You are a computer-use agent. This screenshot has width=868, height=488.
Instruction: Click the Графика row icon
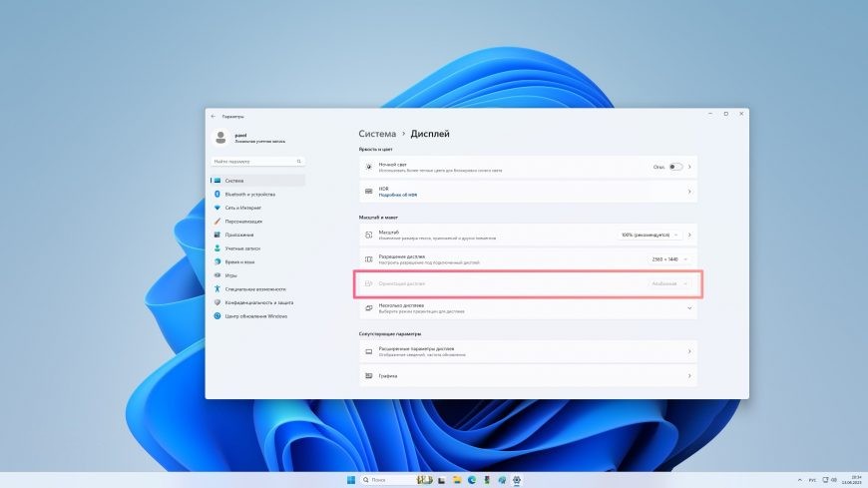[369, 375]
